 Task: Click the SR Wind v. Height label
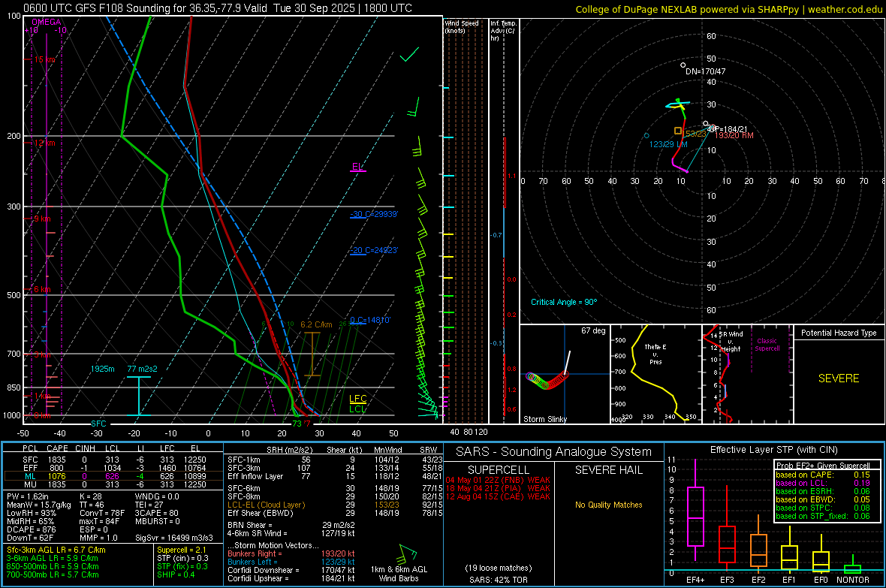tap(732, 342)
